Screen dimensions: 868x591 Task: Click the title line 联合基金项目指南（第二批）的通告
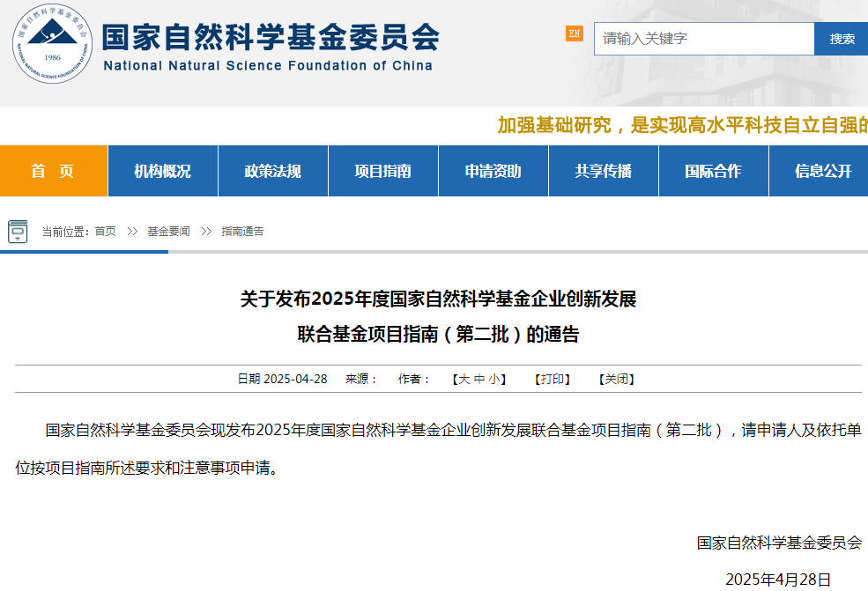(x=439, y=334)
